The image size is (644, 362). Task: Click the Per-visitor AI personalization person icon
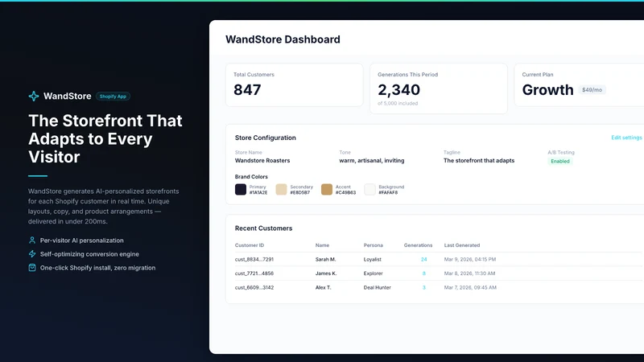coord(32,240)
